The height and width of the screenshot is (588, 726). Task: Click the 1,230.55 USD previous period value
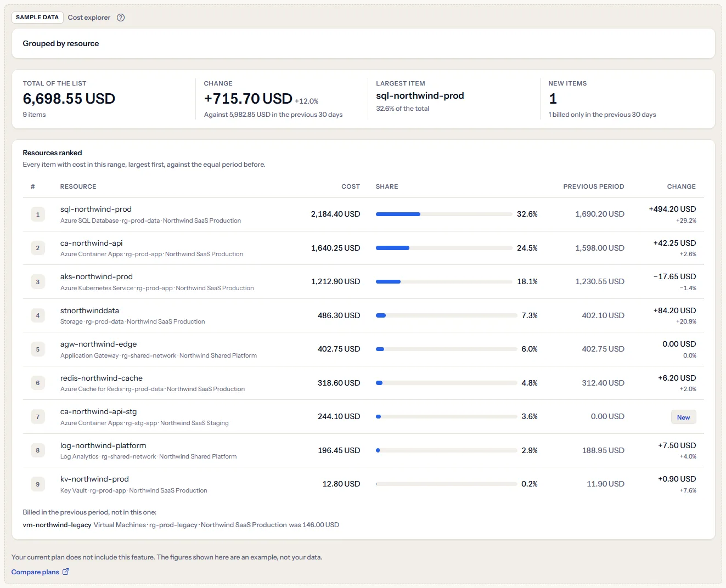click(x=600, y=281)
